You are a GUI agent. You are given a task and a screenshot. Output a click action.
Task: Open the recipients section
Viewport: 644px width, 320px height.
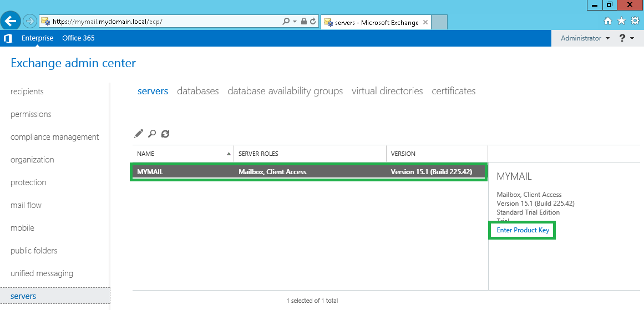tap(27, 92)
